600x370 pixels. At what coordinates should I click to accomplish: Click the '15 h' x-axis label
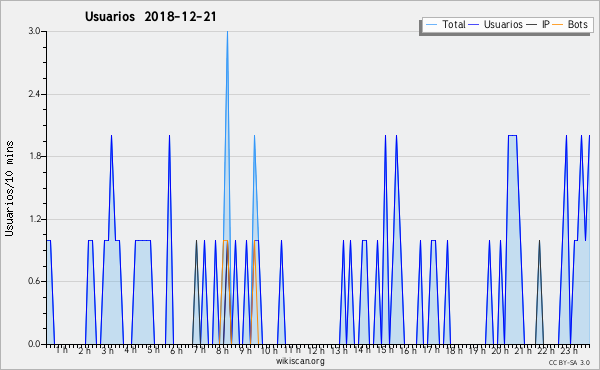tap(385, 350)
